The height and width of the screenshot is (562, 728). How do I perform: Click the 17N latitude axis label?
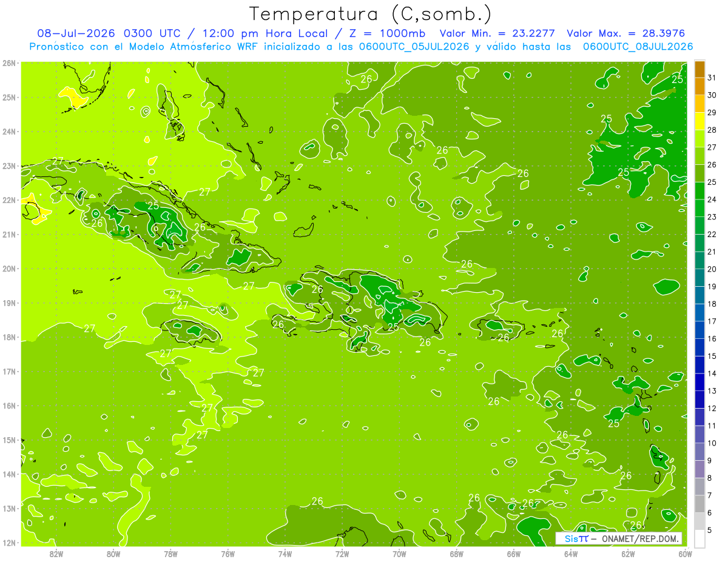[x=9, y=371]
